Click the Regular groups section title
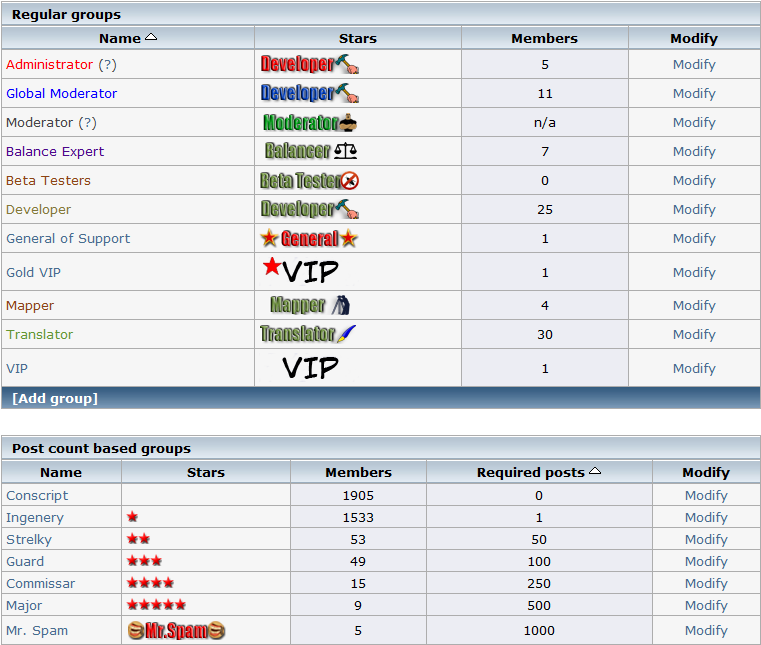Image resolution: width=761 pixels, height=645 pixels. 66,15
